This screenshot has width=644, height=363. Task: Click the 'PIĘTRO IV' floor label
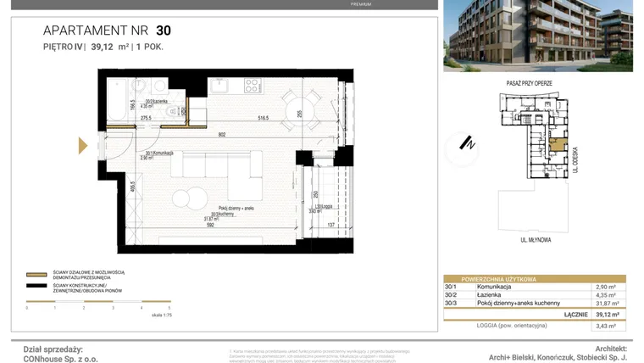63,47
